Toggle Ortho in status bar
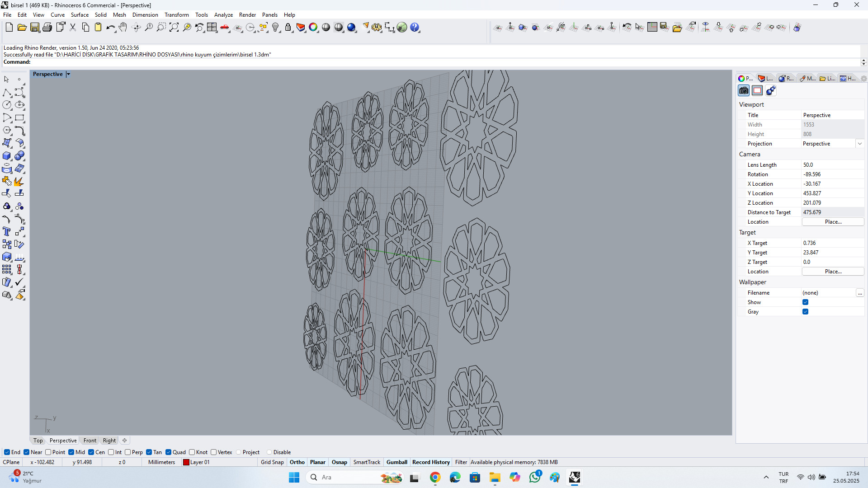Screen dimensions: 868x488 click(x=297, y=462)
